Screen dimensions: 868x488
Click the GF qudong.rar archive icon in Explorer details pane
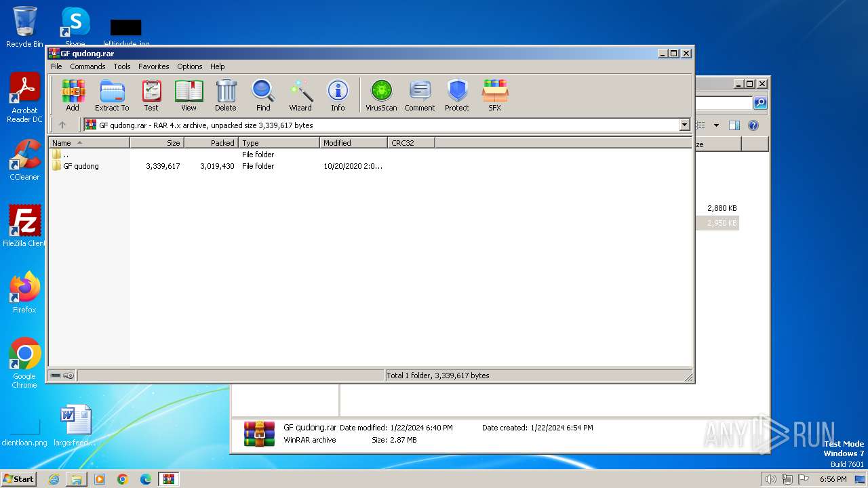coord(260,434)
